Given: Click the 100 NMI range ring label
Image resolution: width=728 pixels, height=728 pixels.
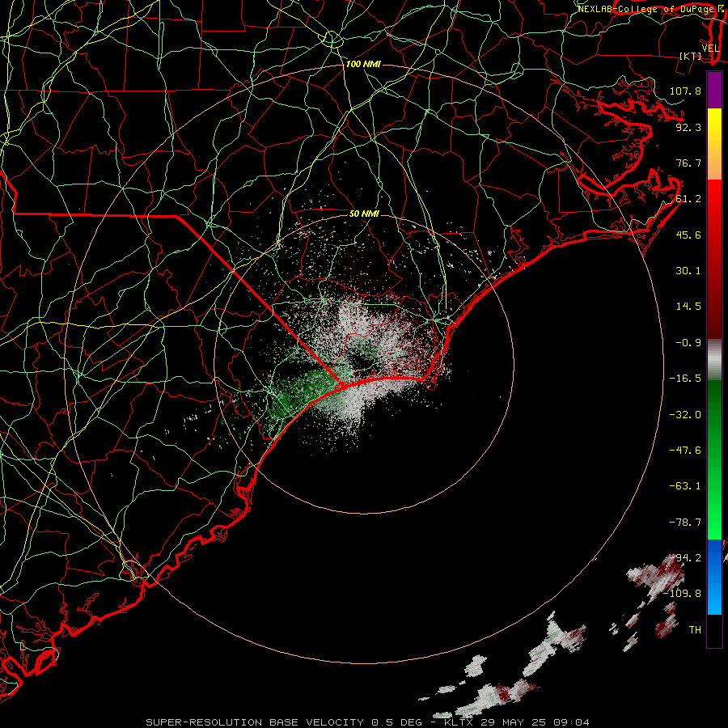Looking at the screenshot, I should coord(363,64).
